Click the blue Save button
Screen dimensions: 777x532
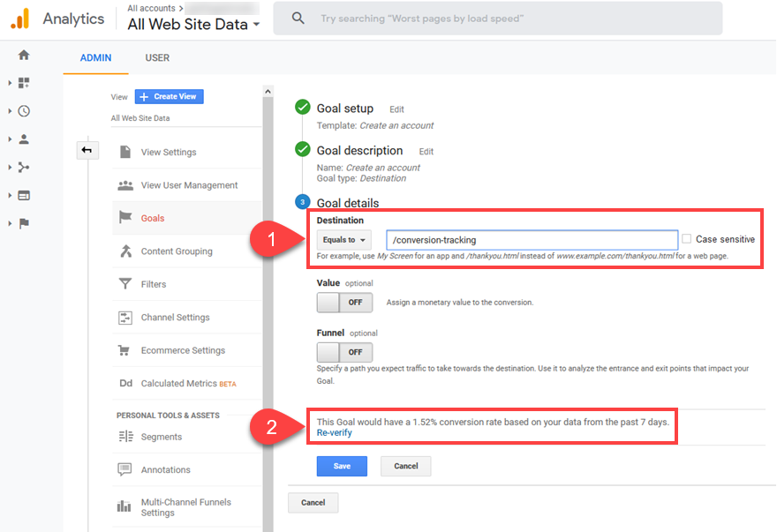tap(342, 466)
